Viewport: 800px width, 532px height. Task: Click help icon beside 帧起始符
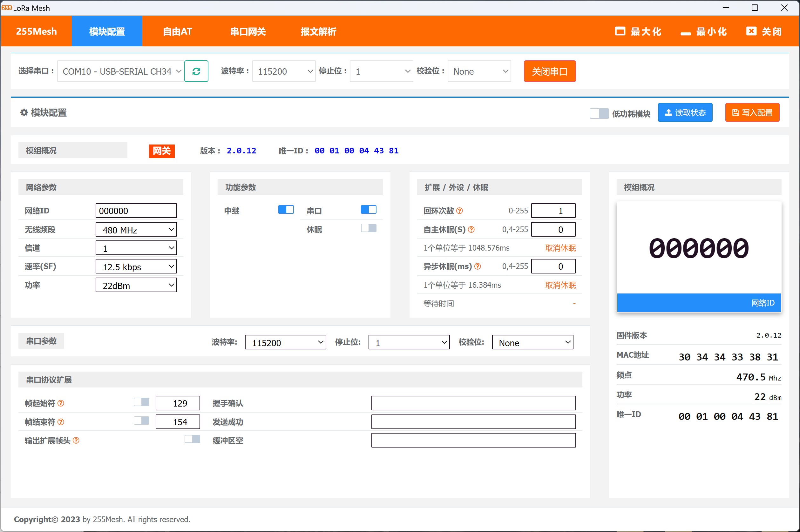click(x=61, y=403)
